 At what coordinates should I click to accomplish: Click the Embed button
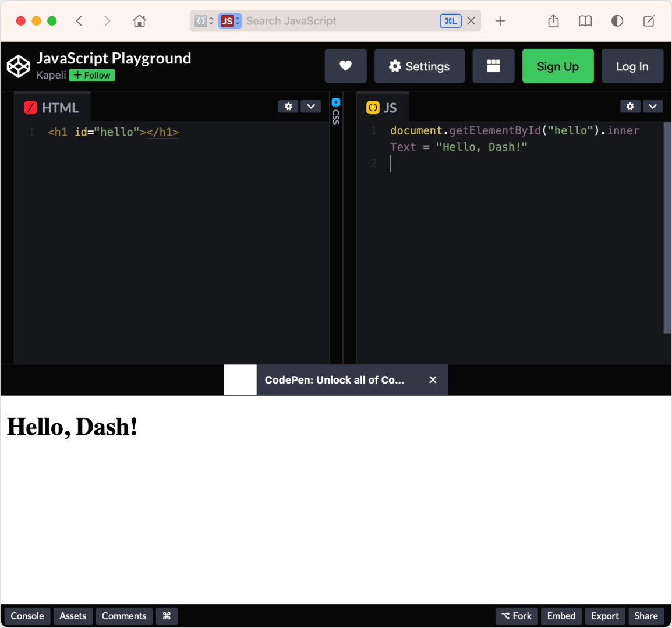pos(561,616)
